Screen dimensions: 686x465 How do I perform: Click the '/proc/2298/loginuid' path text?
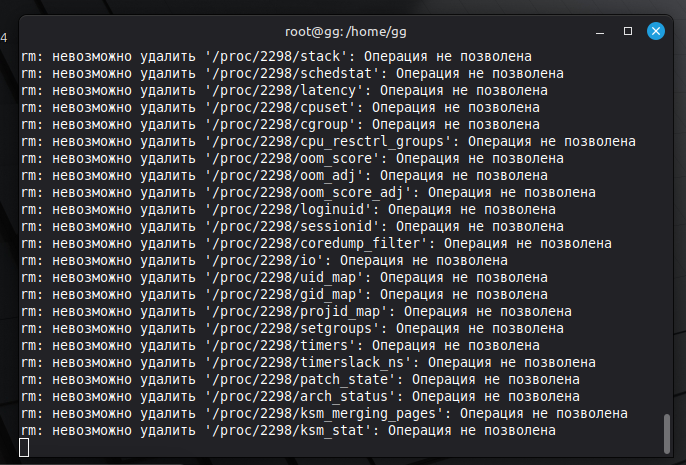(x=289, y=210)
